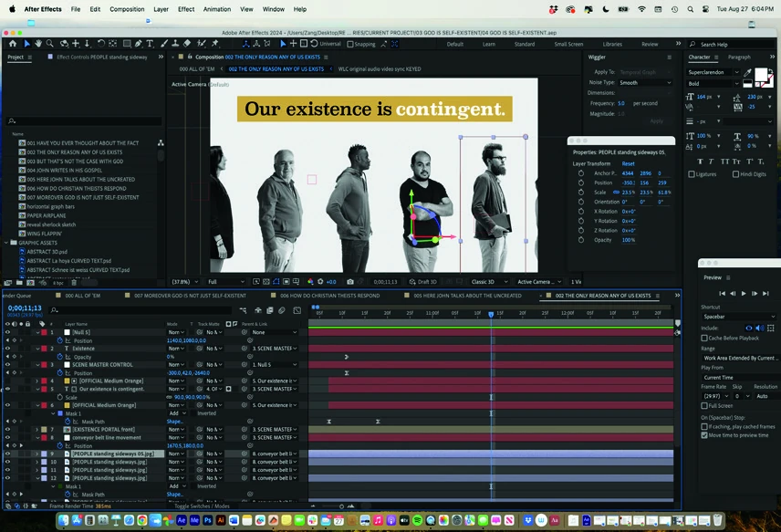
Task: Select the Horizontal Type tool
Action: 150,44
